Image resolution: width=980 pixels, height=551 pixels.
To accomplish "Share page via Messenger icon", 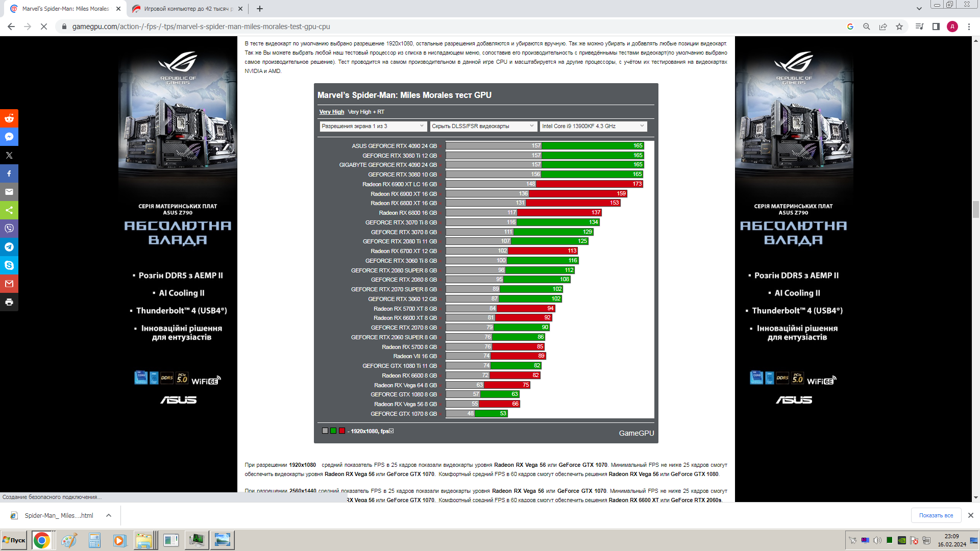I will coord(9,137).
